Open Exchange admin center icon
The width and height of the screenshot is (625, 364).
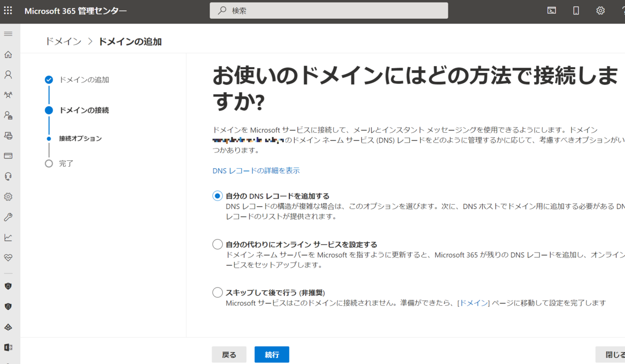coord(8,347)
